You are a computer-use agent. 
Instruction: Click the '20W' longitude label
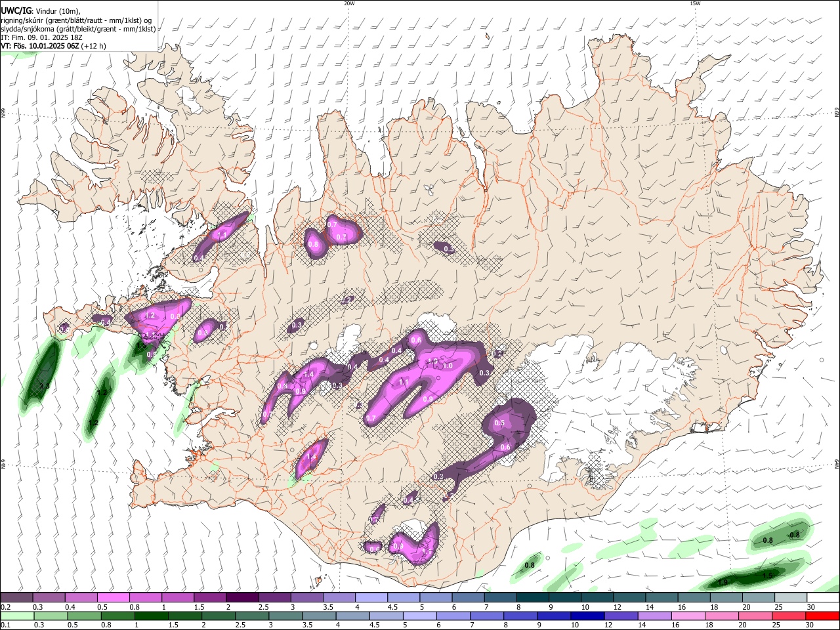coord(349,3)
